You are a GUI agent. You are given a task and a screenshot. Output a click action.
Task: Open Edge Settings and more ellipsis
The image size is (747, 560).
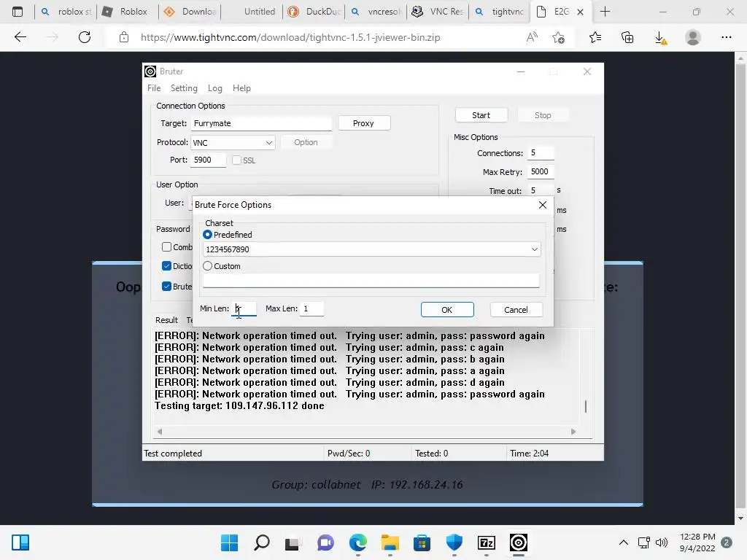click(726, 37)
